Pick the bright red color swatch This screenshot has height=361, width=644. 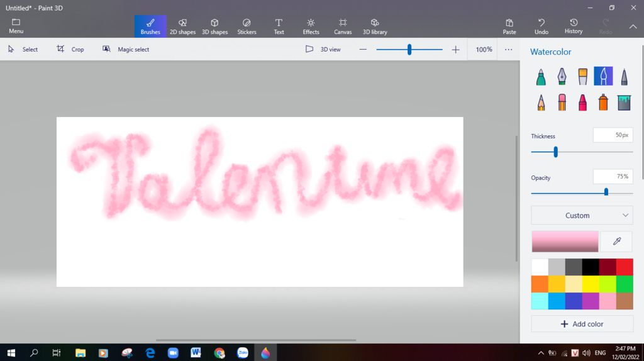(x=625, y=267)
